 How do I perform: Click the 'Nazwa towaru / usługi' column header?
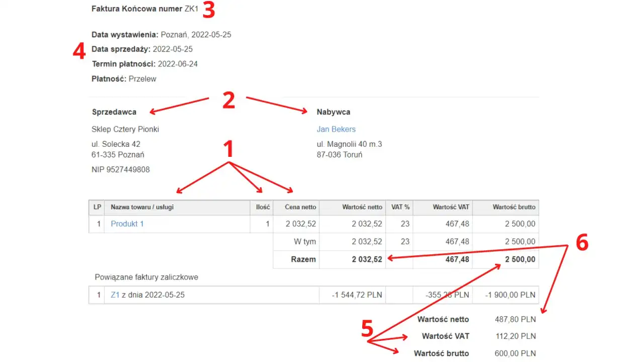(x=142, y=207)
